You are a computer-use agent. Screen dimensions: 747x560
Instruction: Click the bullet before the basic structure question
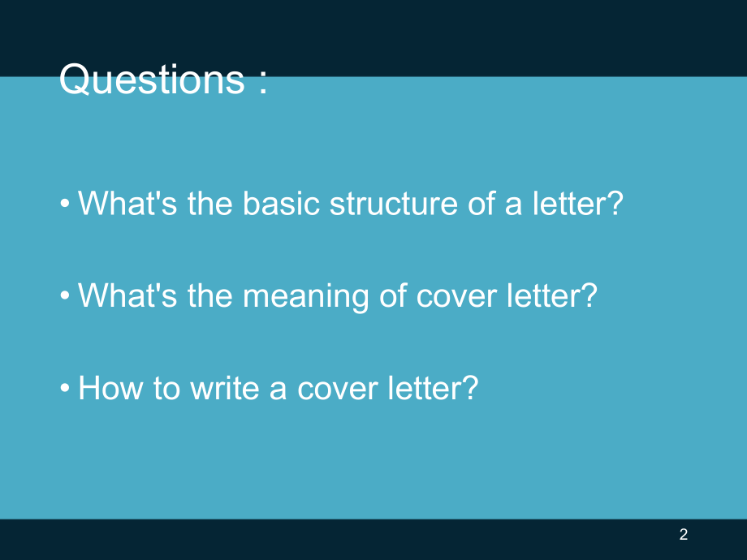click(65, 205)
